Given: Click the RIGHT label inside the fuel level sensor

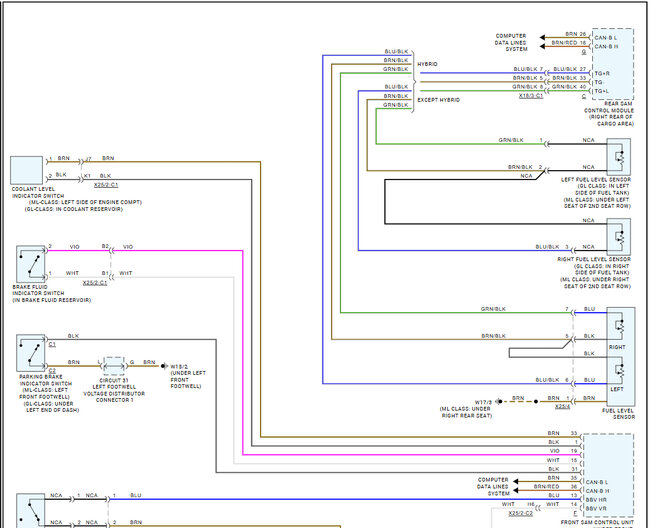Looking at the screenshot, I should coord(617,347).
